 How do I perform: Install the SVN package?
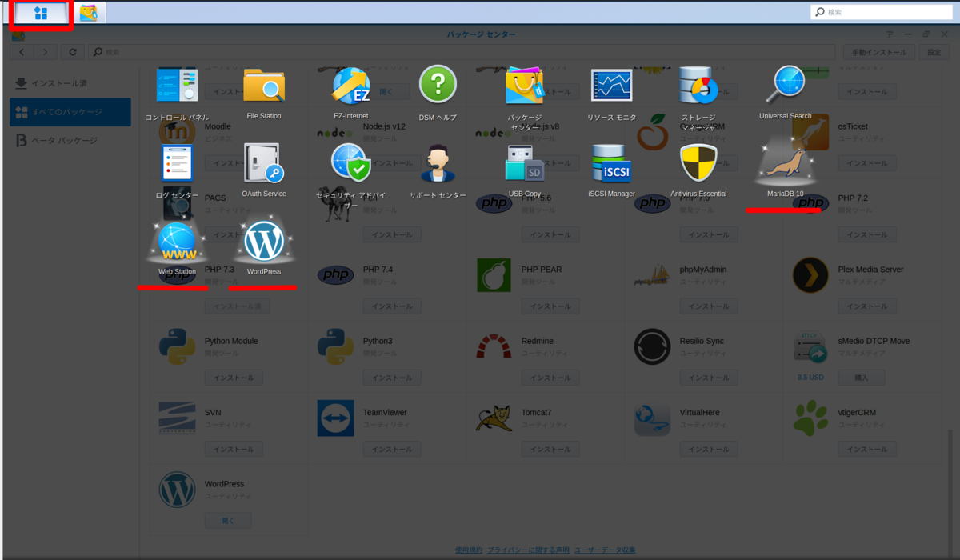(234, 450)
